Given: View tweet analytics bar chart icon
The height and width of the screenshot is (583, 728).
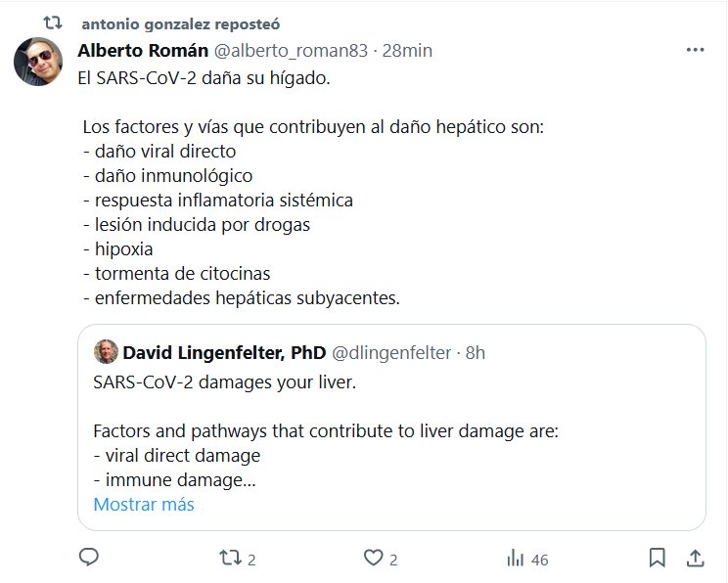Looking at the screenshot, I should (x=515, y=559).
